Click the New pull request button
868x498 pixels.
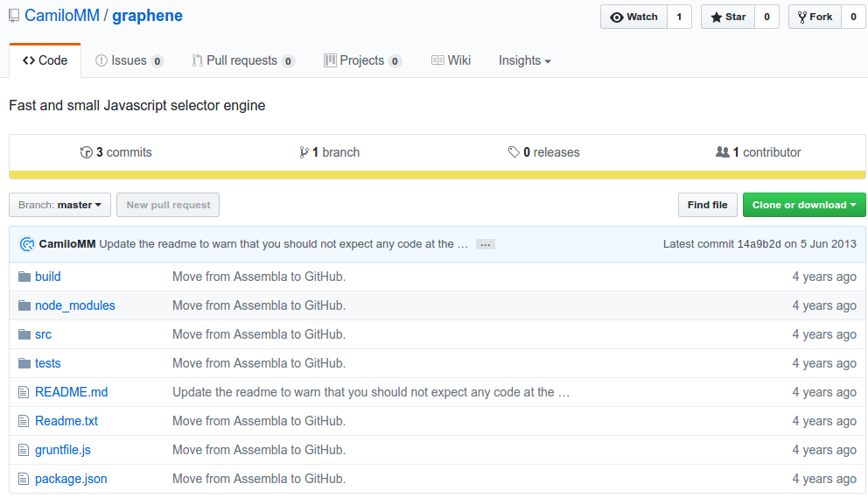click(x=168, y=205)
